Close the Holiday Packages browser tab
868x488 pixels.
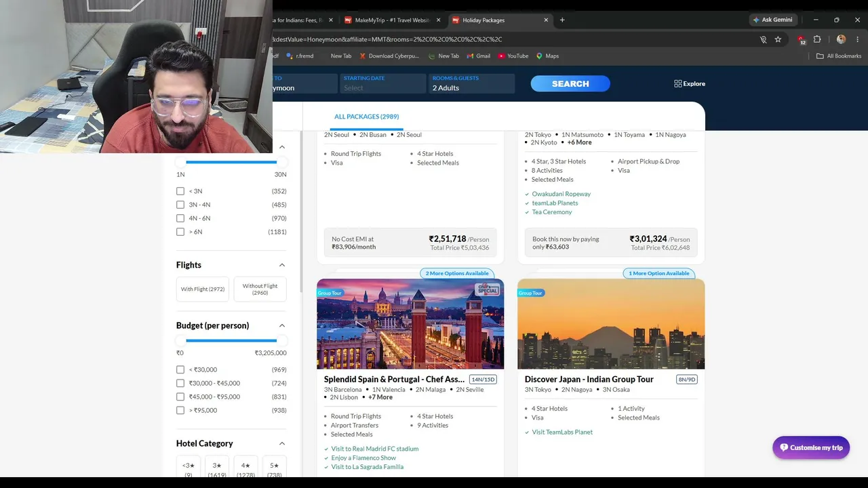[546, 20]
